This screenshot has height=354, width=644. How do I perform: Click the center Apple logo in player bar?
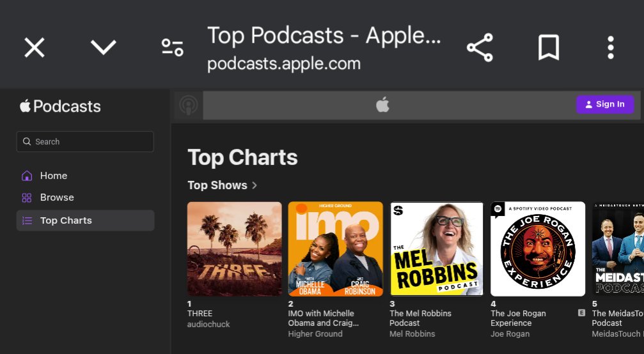(x=382, y=105)
